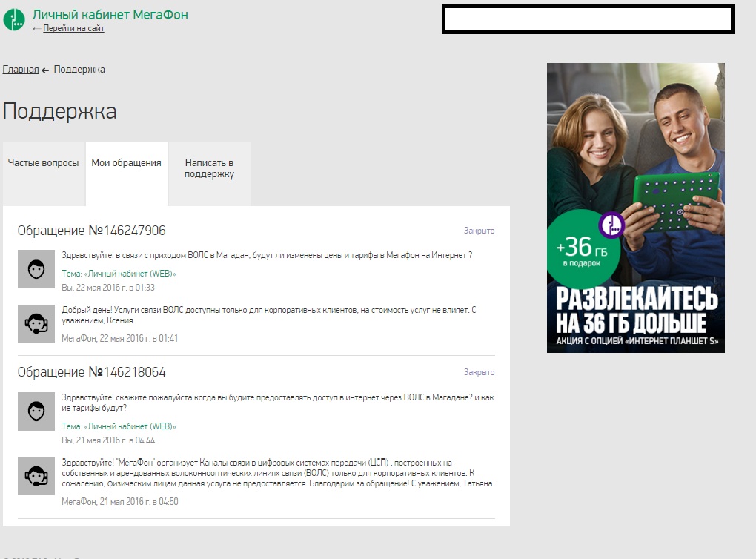Click Закрыто status of request №146247906
The image size is (756, 559).
(479, 231)
